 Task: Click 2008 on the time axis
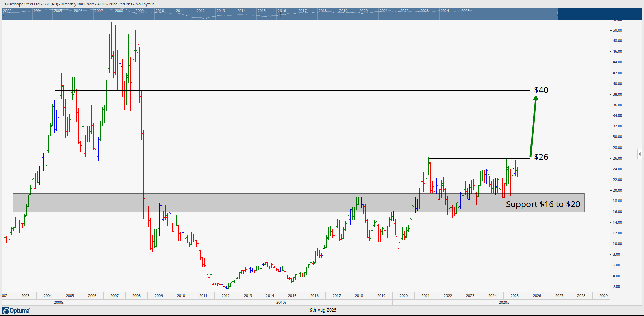(136, 296)
